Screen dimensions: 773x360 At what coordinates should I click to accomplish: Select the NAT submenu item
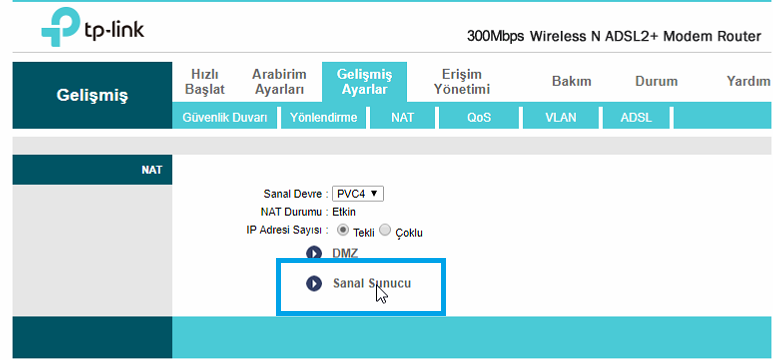[403, 118]
